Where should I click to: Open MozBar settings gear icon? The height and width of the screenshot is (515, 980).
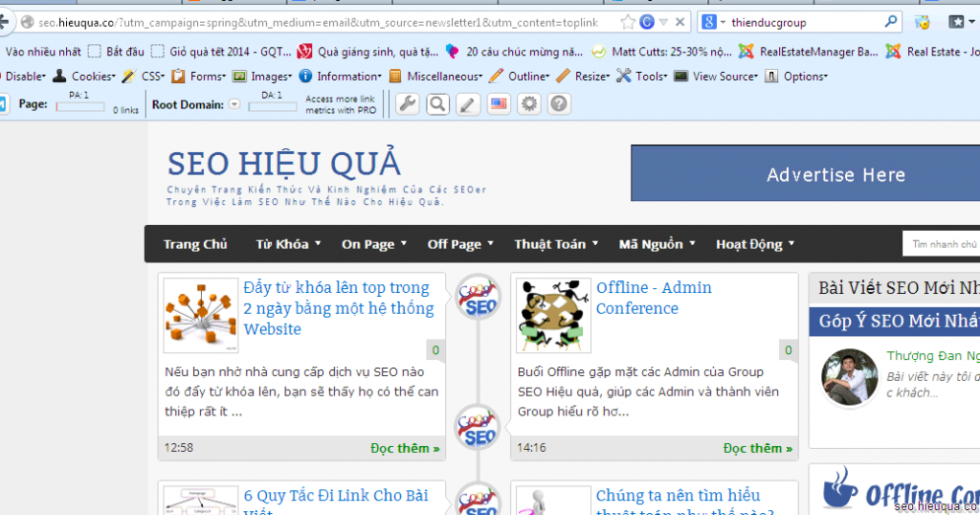(x=528, y=103)
